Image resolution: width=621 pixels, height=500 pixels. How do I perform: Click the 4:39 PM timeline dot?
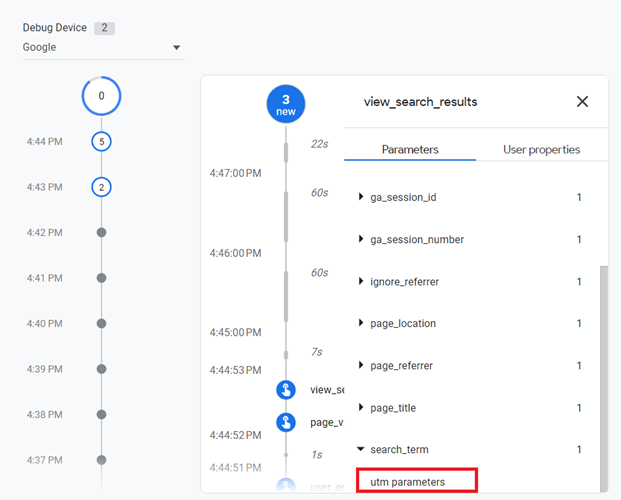click(101, 369)
